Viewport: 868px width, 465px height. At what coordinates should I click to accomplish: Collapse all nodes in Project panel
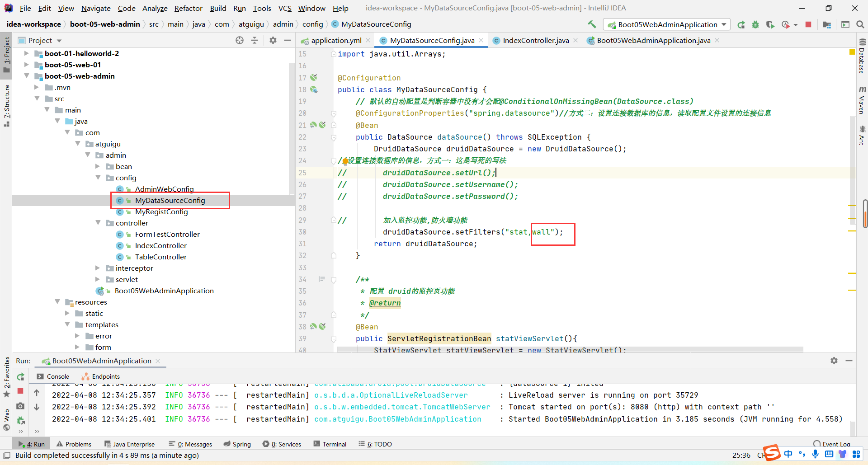(255, 40)
